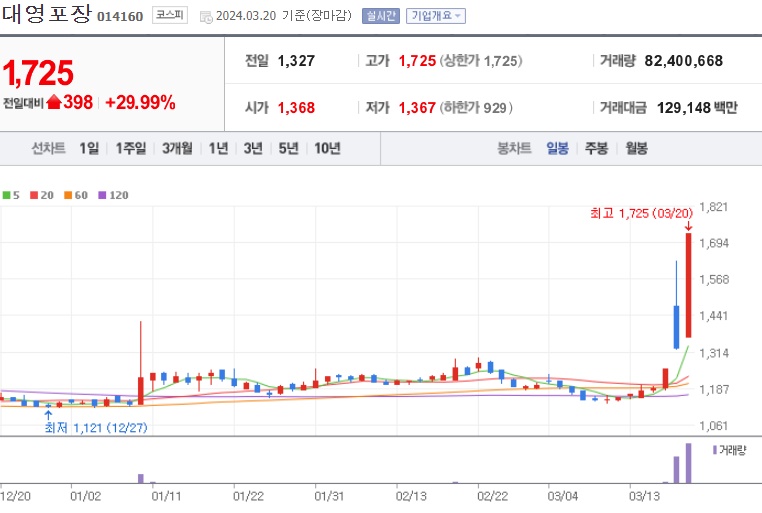
Task: Click the green 5-day average swatch
Action: (x=6, y=195)
